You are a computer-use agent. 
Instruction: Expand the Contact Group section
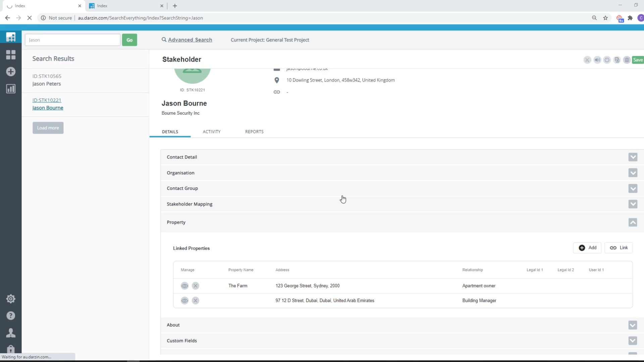[633, 188]
